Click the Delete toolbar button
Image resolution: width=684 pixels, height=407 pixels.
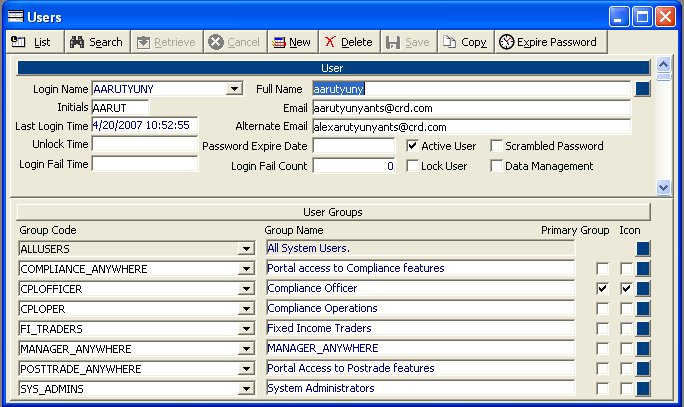pyautogui.click(x=349, y=42)
